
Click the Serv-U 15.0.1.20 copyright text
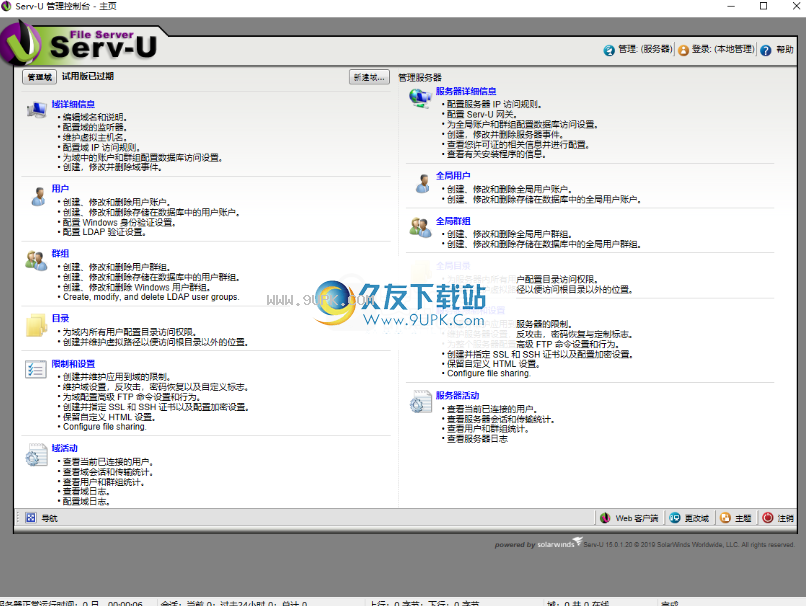coord(689,545)
